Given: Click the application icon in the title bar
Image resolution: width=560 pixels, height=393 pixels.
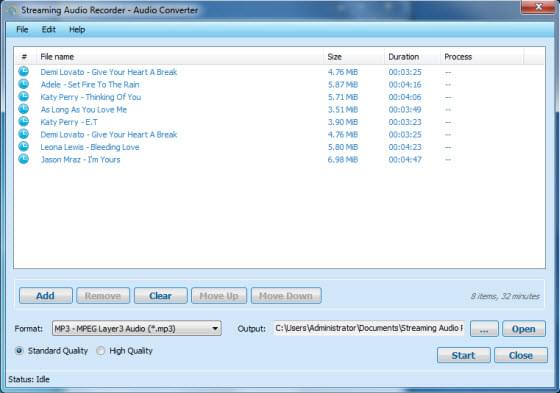Looking at the screenshot, I should pos(11,10).
